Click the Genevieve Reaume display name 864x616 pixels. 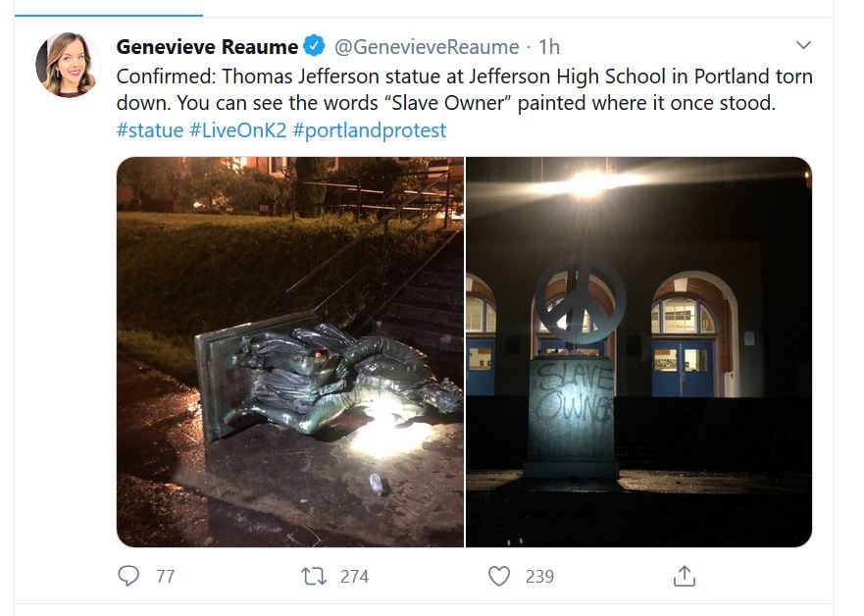(x=207, y=46)
